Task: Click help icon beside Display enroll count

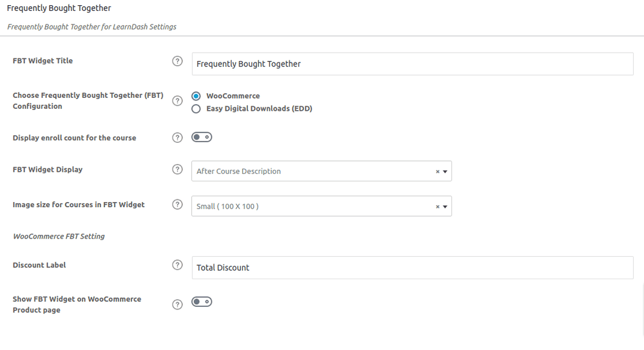Action: pos(177,138)
